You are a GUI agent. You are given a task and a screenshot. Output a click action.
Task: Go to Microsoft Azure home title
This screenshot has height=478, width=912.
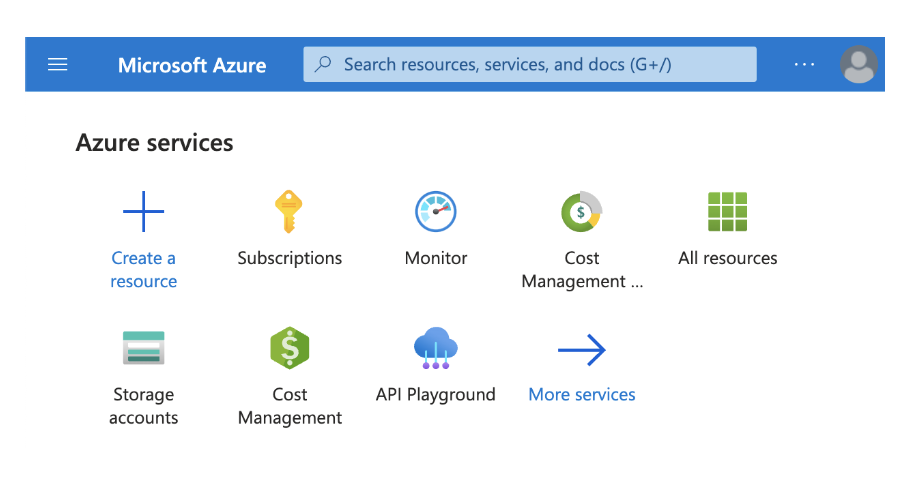(192, 65)
